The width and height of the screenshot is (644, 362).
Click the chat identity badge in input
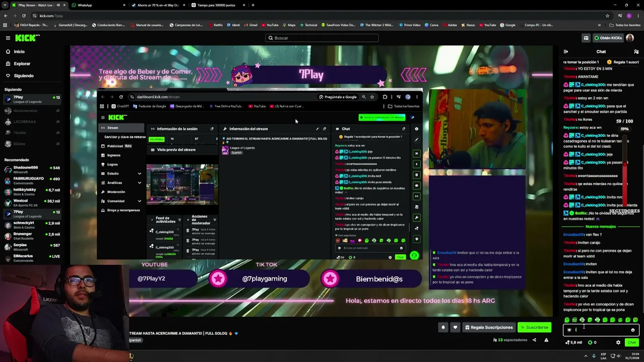pos(569,330)
